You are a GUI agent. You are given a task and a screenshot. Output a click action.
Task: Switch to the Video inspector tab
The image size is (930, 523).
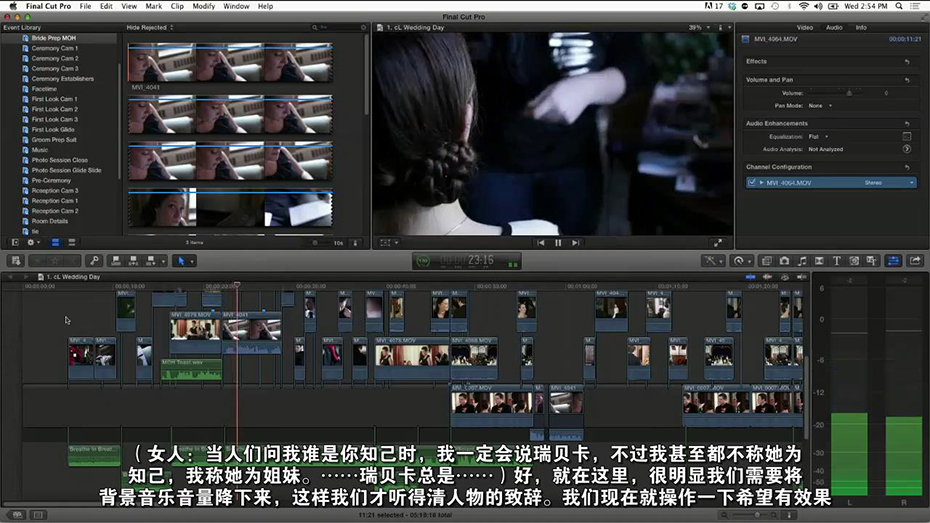coord(804,28)
